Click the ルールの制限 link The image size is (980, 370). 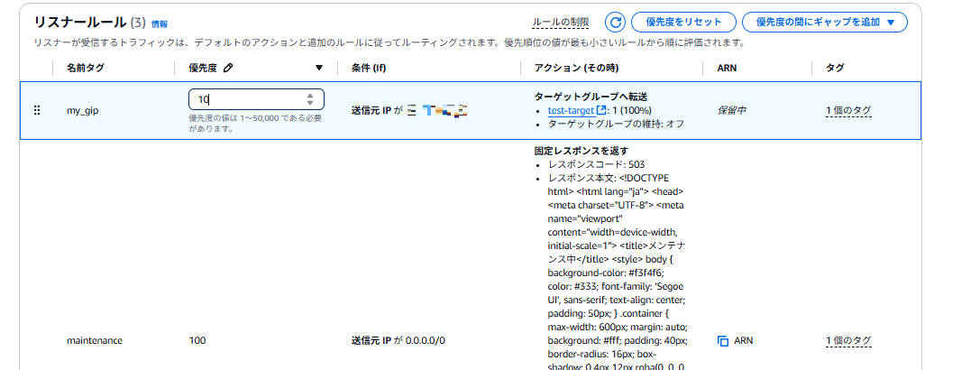561,23
